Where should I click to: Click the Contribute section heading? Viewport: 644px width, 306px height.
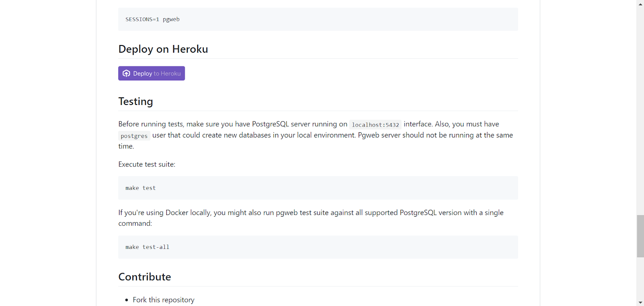pos(144,277)
